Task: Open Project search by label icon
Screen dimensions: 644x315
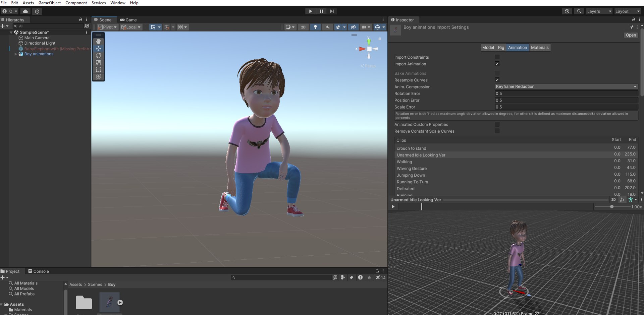Action: point(352,277)
